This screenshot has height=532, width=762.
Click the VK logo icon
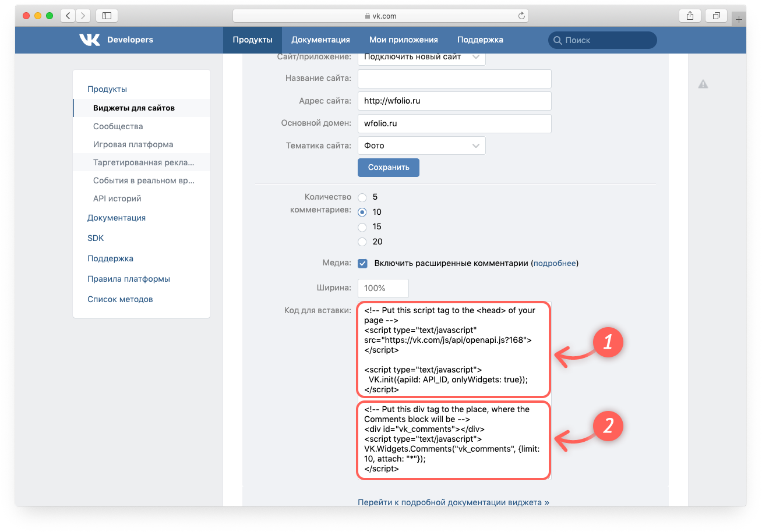90,40
